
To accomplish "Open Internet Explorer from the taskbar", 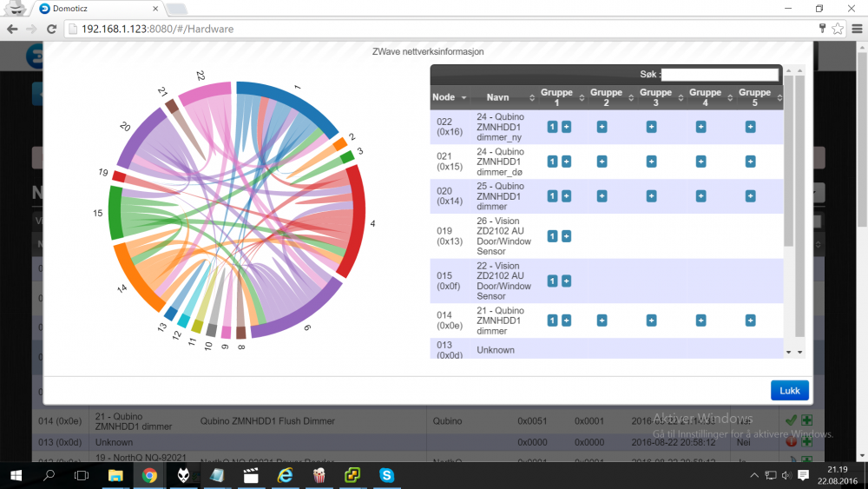I will [285, 475].
